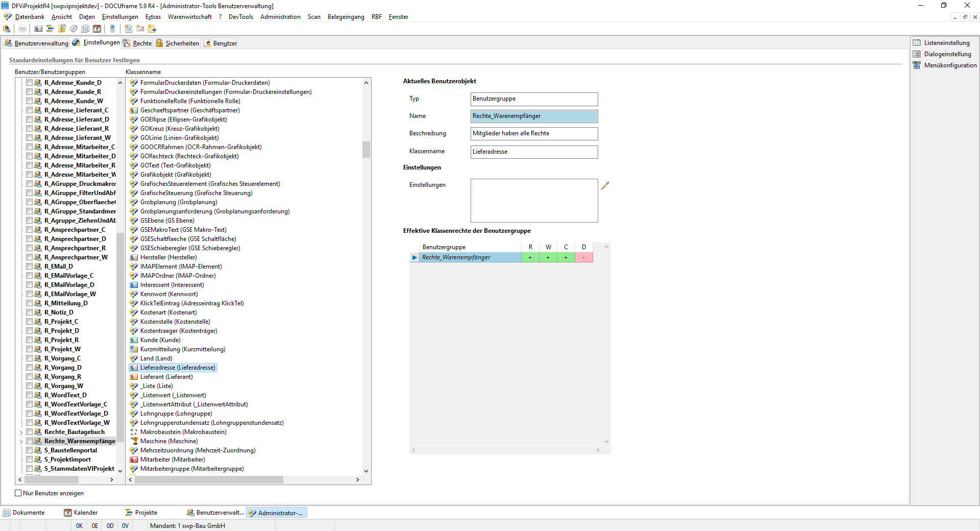Click the mobile phone toolbar icon
The width and height of the screenshot is (980, 531).
113,29
